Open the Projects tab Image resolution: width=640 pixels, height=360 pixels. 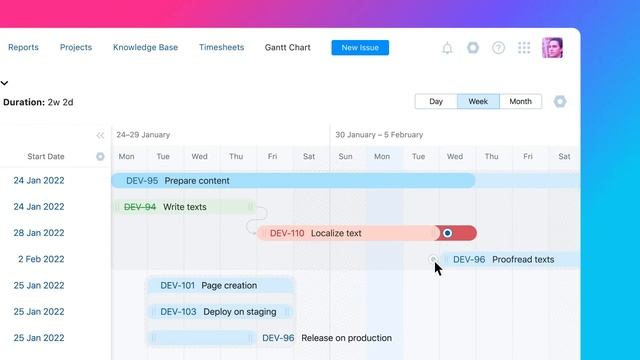[x=76, y=47]
